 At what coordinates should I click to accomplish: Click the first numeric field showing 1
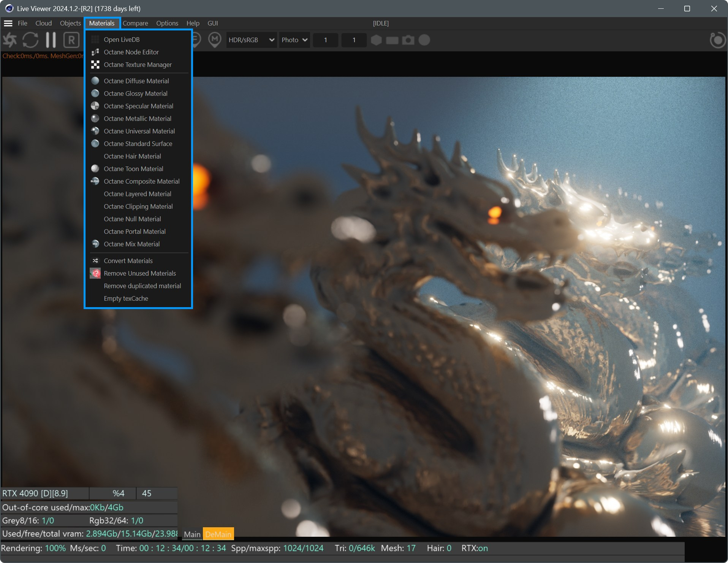pyautogui.click(x=325, y=40)
